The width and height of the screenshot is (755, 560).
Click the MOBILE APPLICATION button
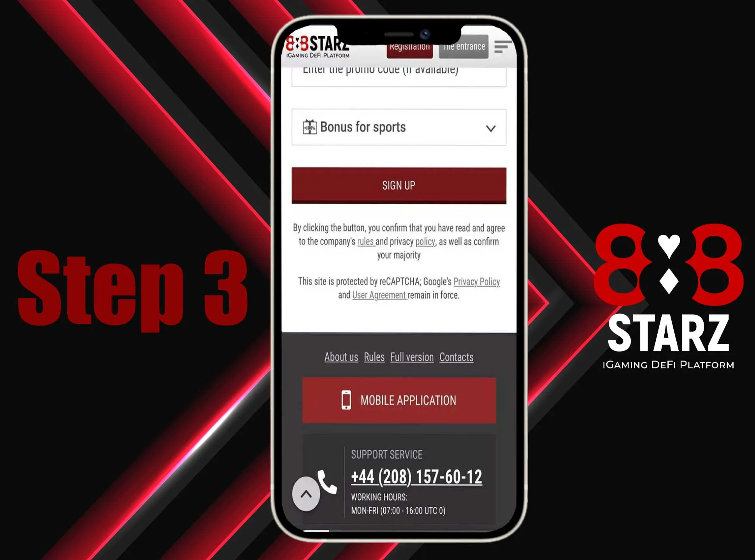399,400
